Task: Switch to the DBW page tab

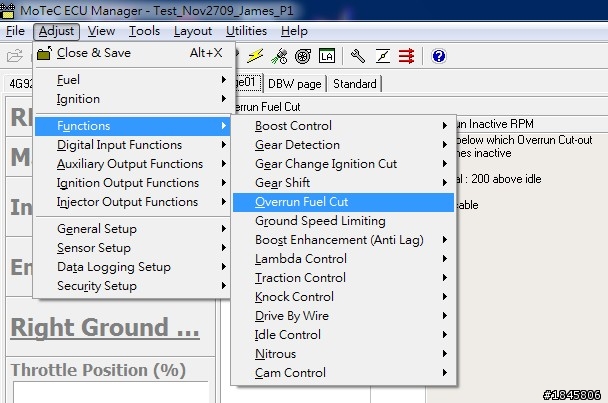Action: click(295, 84)
